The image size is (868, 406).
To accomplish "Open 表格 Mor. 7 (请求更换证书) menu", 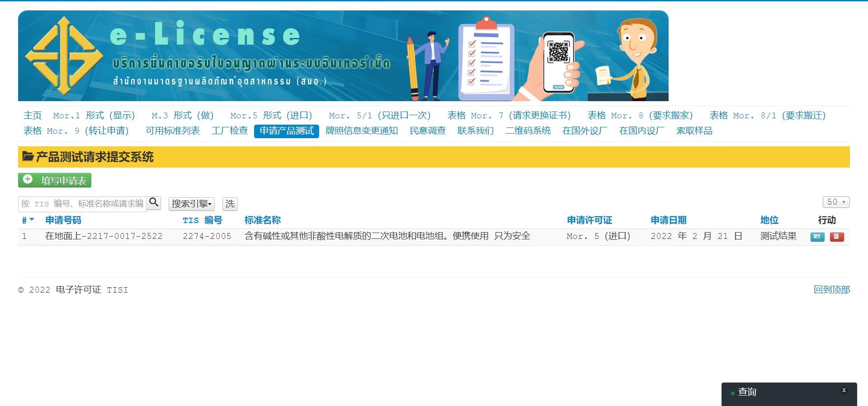I will coord(509,116).
